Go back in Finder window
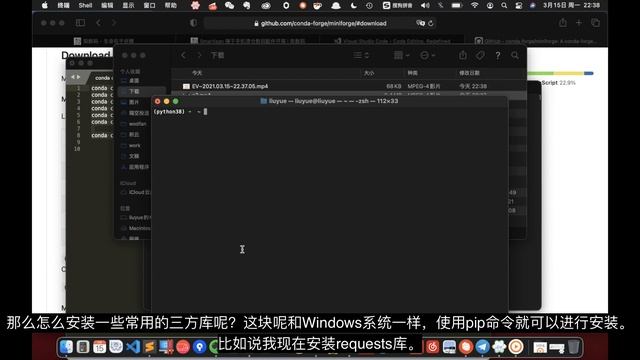The width and height of the screenshot is (640, 360). pos(184,55)
